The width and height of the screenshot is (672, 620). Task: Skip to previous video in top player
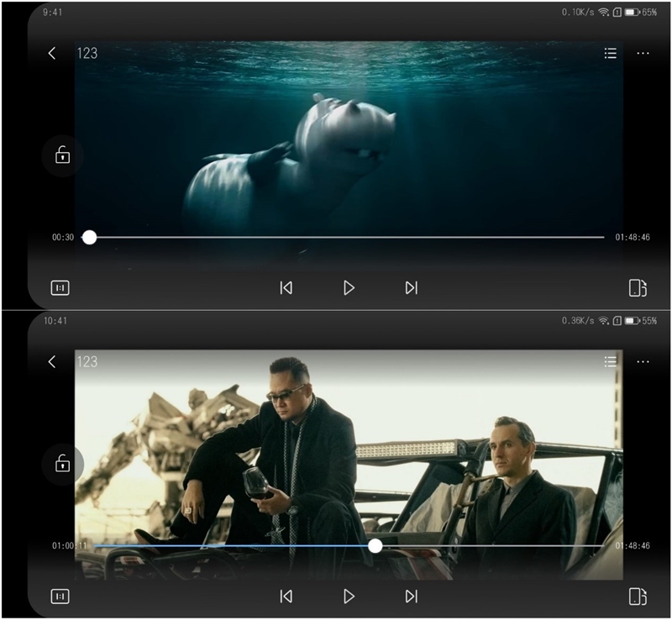click(286, 288)
